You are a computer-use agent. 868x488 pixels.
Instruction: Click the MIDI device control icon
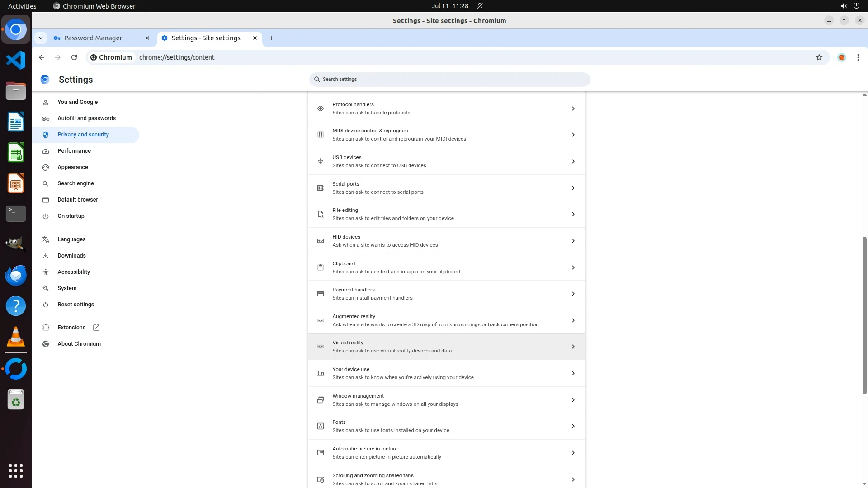coord(321,135)
